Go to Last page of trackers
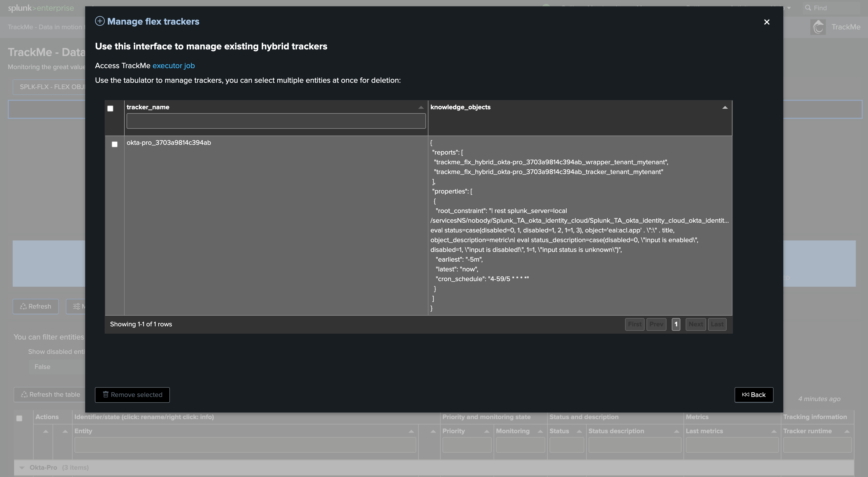 tap(717, 324)
